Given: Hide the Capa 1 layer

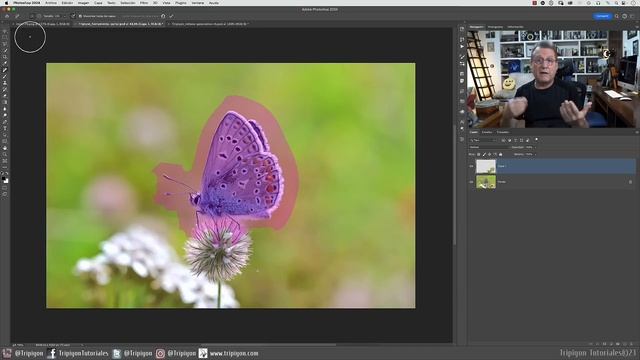Looking at the screenshot, I should tap(471, 166).
